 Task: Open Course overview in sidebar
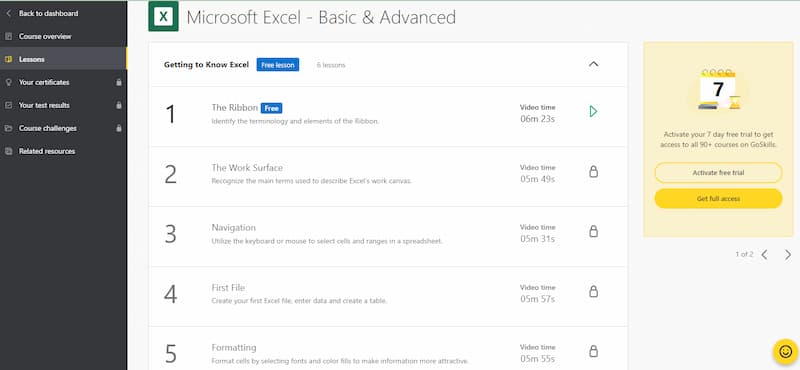pyautogui.click(x=45, y=36)
